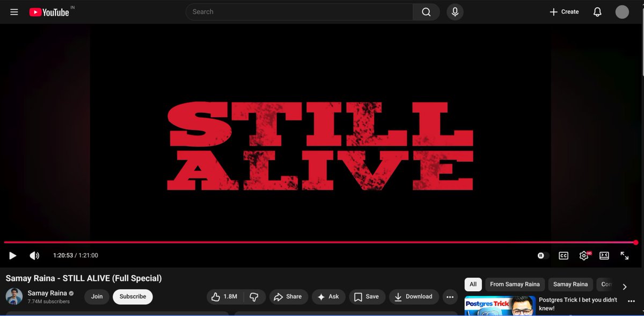Go to YouTube home via logo
This screenshot has height=316, width=644.
[x=49, y=12]
